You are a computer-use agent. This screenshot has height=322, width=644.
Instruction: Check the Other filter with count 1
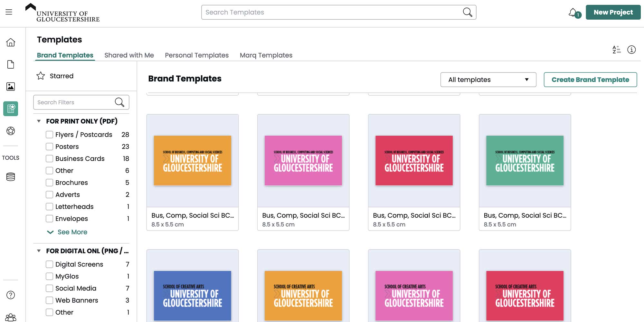click(49, 312)
